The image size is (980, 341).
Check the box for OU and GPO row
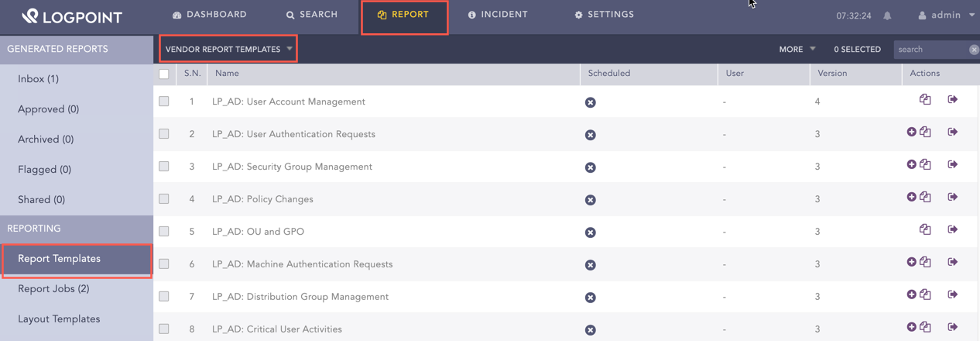coord(164,232)
